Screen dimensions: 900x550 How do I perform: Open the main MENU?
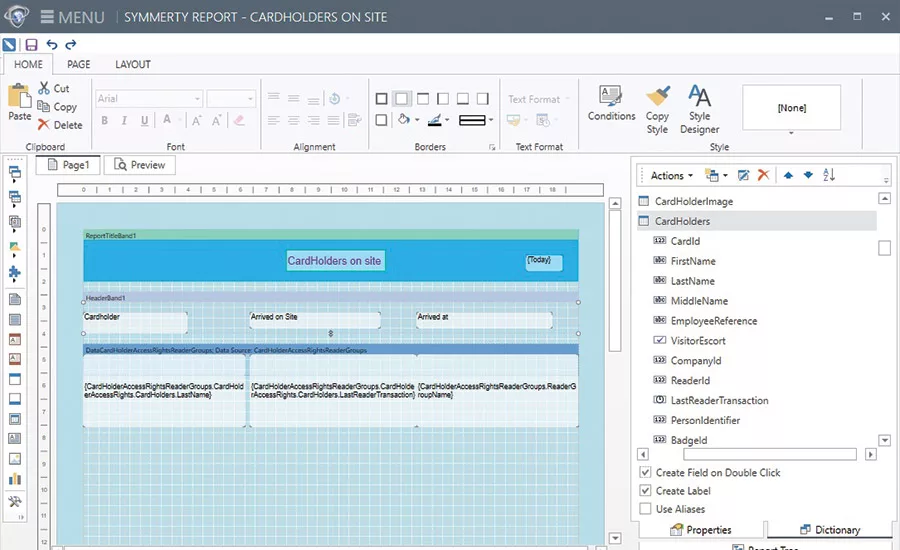[x=72, y=17]
